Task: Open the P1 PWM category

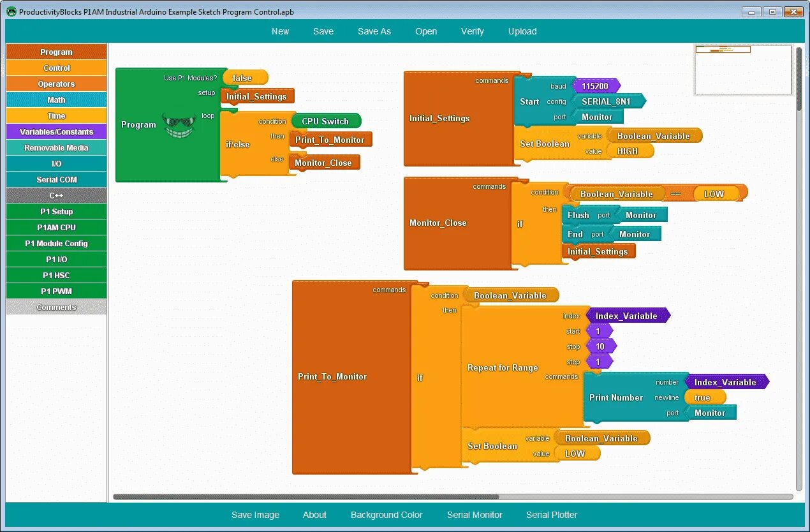Action: (x=56, y=291)
